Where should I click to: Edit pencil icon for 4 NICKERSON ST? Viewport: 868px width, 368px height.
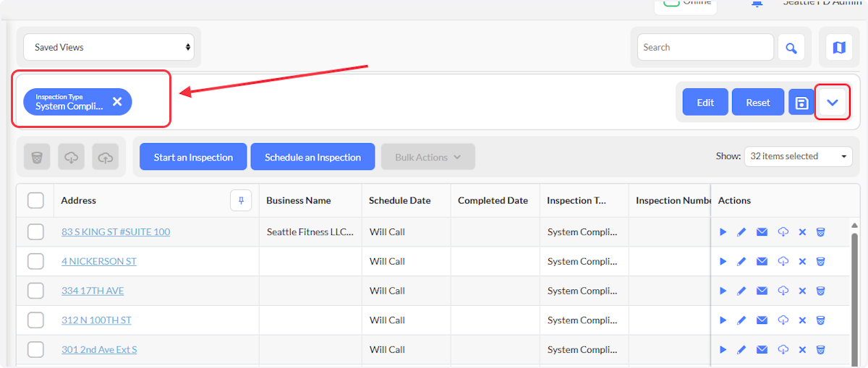coord(741,261)
